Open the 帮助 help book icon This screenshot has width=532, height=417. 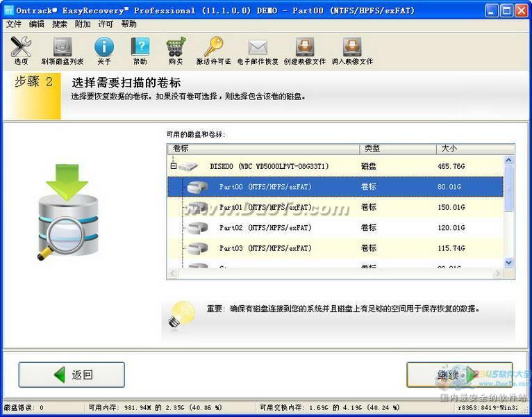tap(140, 47)
